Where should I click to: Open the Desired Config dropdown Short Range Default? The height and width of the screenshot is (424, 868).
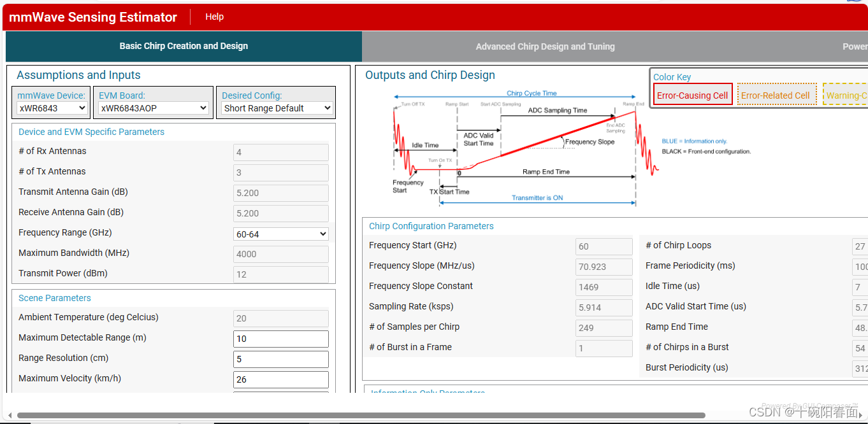pos(277,108)
